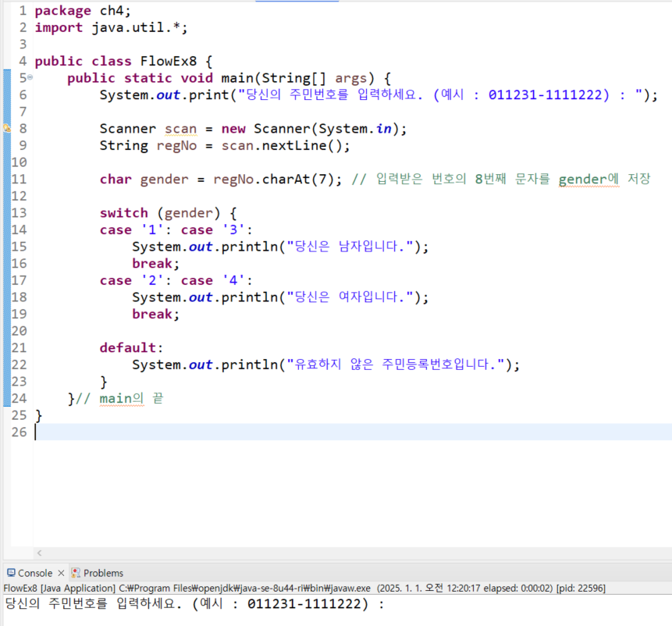
Task: Collapse the main method fold on line 5
Action: pyautogui.click(x=30, y=77)
